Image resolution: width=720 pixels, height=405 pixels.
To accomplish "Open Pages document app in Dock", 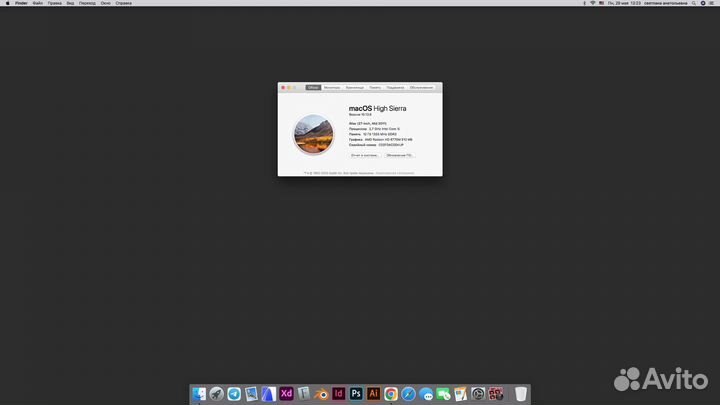I will pyautogui.click(x=461, y=394).
